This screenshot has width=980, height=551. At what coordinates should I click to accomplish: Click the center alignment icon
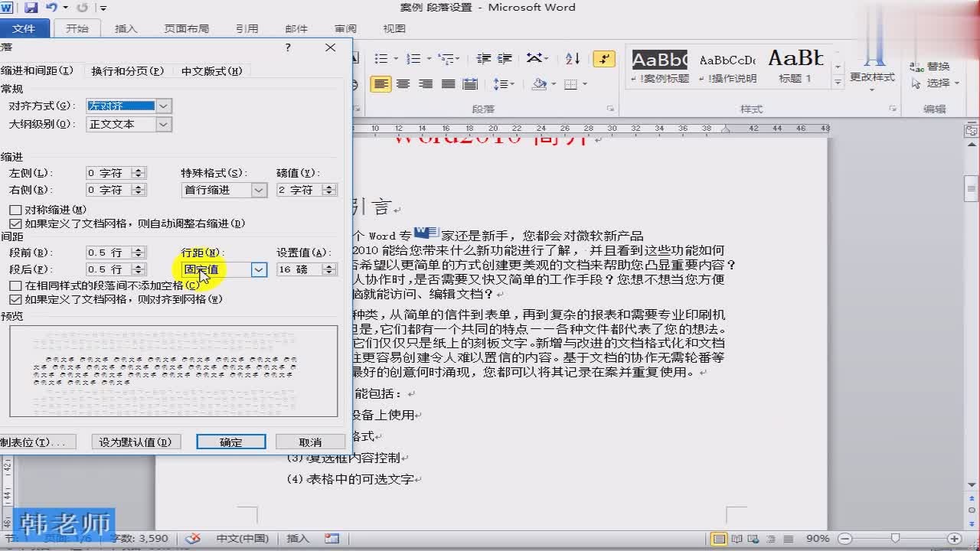[403, 84]
